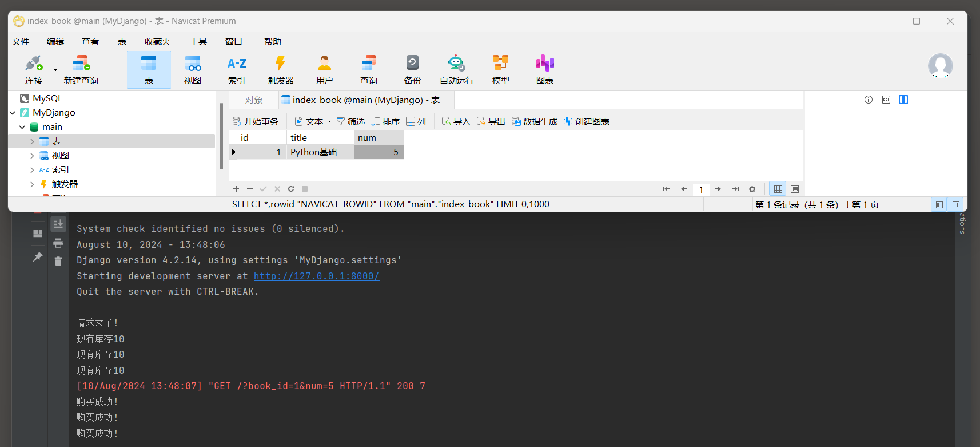The height and width of the screenshot is (447, 980).
Task: Open the 窗口 window menu
Action: tap(234, 41)
